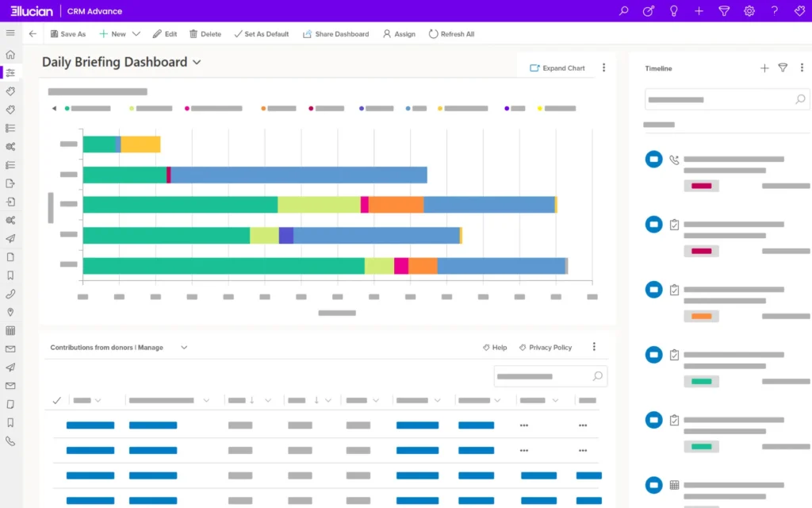Viewport: 812px width, 508px height.
Task: Click Refresh All in the command bar
Action: tap(451, 34)
